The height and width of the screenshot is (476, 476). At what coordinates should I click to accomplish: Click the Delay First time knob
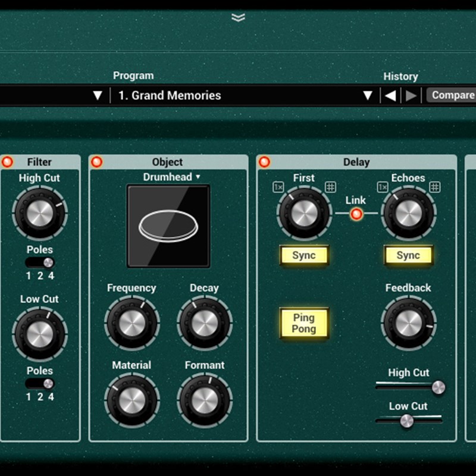(x=304, y=214)
